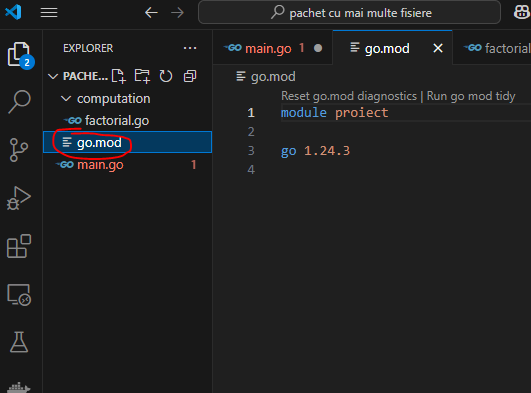Click Run go mod tidy link
The width and height of the screenshot is (531, 393).
coord(471,96)
